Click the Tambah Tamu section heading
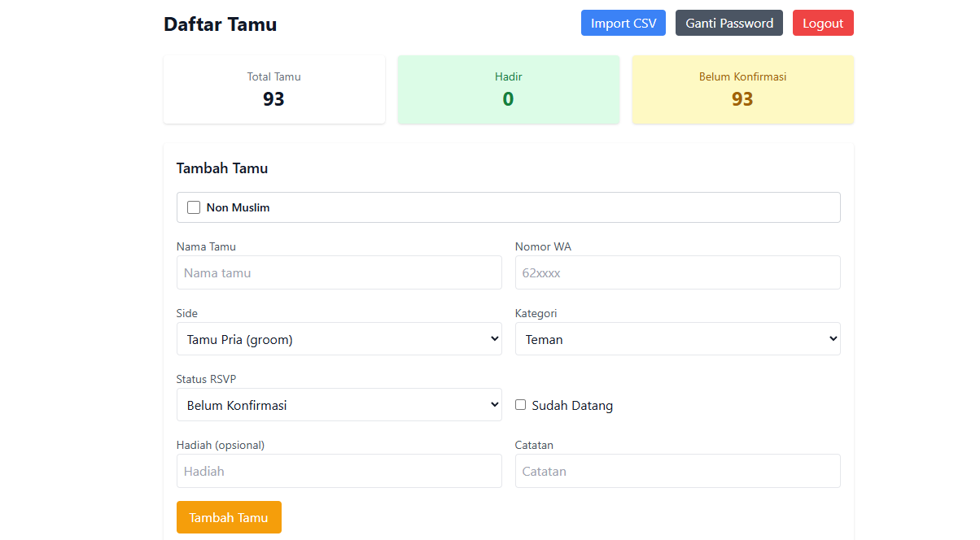The image size is (980, 540). [222, 168]
